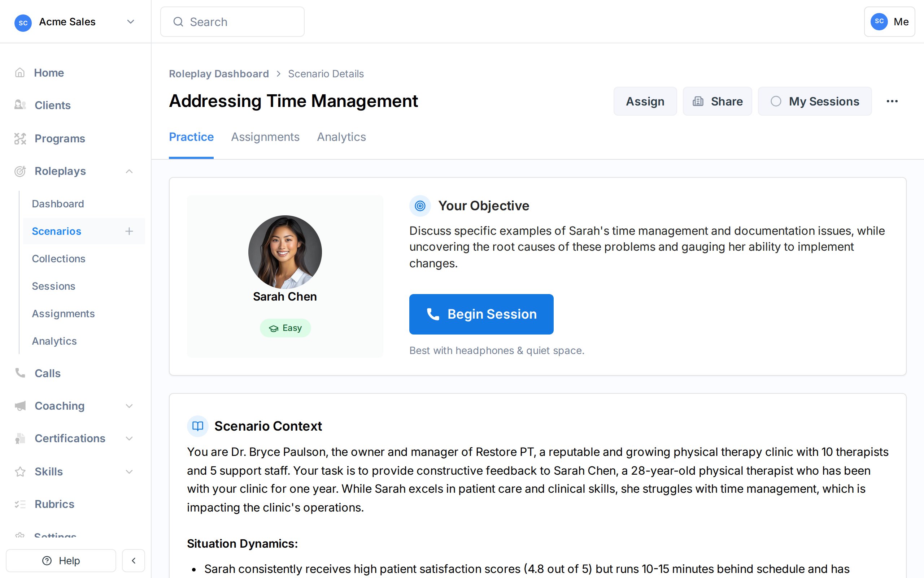Click the breadcrumb chevron separator
Image resolution: width=924 pixels, height=578 pixels.
[279, 74]
